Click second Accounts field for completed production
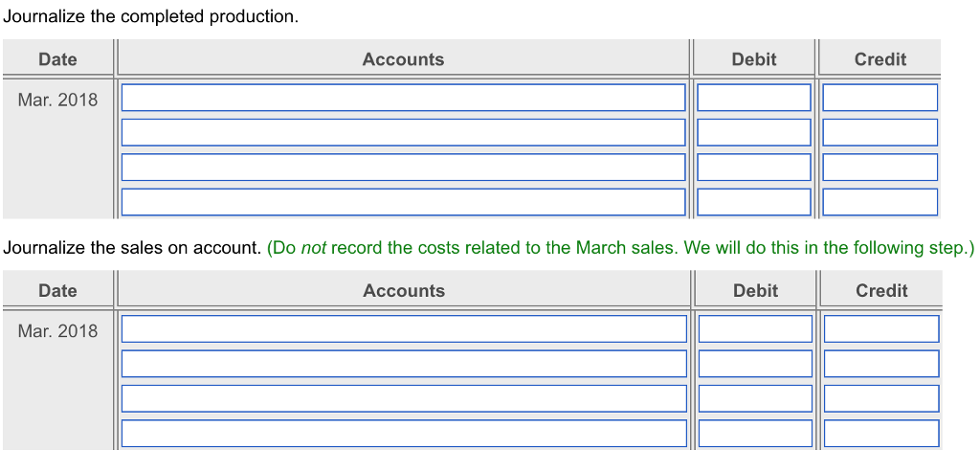Image resolution: width=980 pixels, height=471 pixels. point(403,132)
